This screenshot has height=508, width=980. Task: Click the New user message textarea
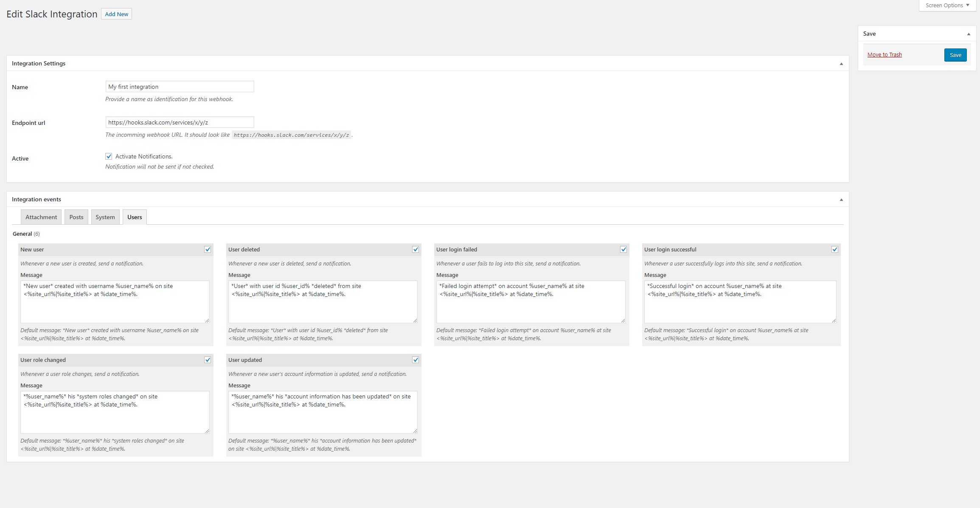pyautogui.click(x=115, y=302)
